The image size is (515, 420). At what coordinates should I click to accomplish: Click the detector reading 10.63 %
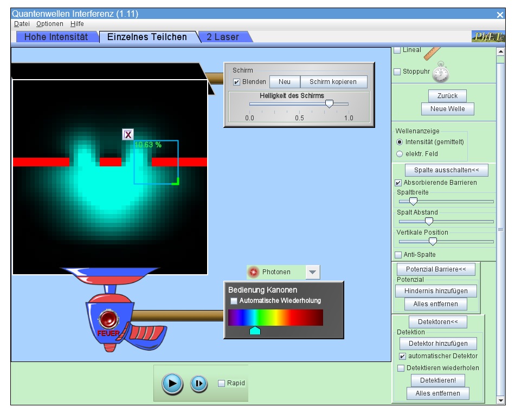coord(148,145)
